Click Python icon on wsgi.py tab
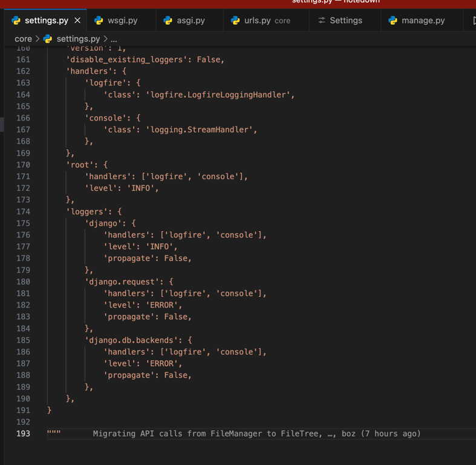The width and height of the screenshot is (476, 465). (x=99, y=21)
